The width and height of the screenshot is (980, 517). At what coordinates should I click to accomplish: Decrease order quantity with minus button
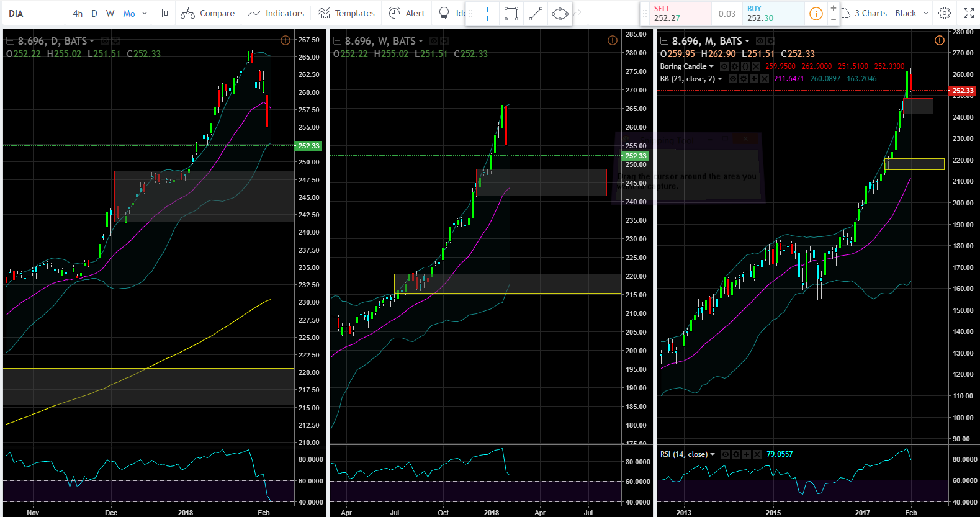[x=833, y=19]
